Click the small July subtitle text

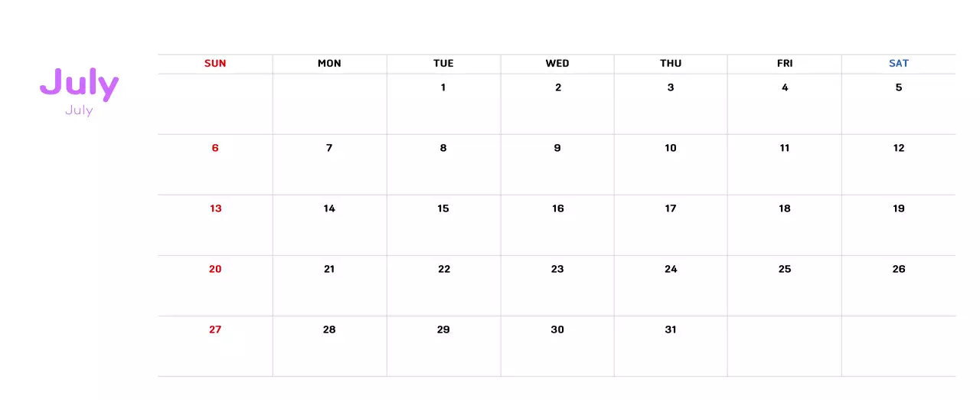[79, 110]
